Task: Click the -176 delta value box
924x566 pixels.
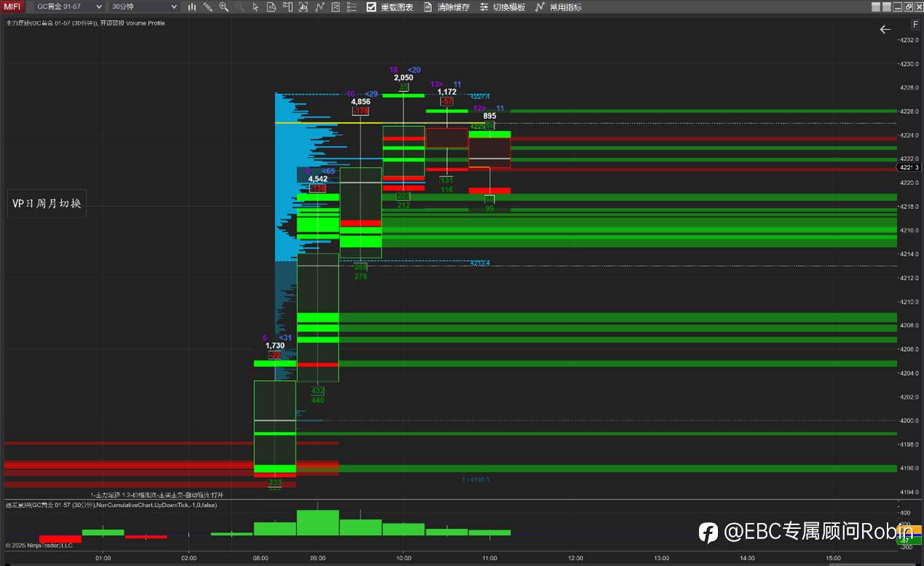Action: click(x=360, y=111)
